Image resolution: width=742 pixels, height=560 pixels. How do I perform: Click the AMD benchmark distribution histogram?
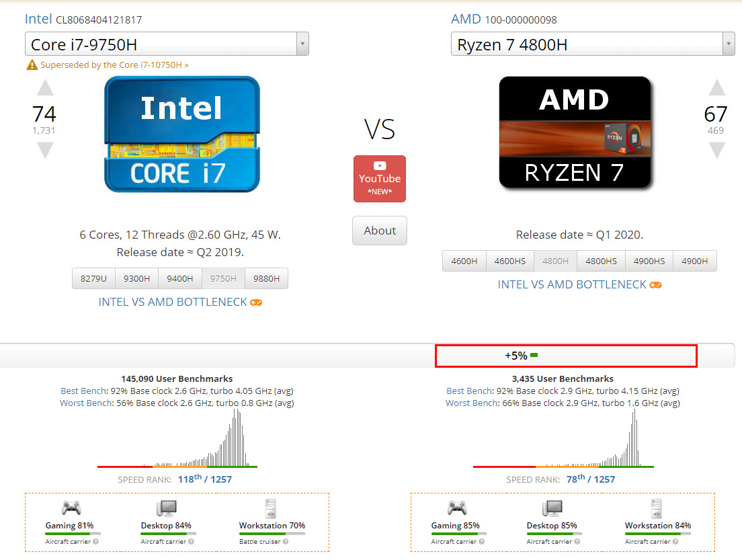[x=564, y=438]
